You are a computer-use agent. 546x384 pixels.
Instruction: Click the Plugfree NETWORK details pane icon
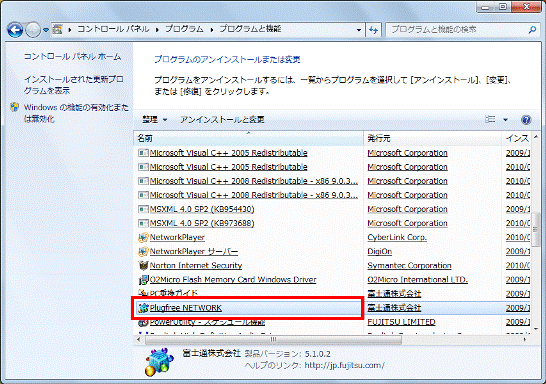158,362
